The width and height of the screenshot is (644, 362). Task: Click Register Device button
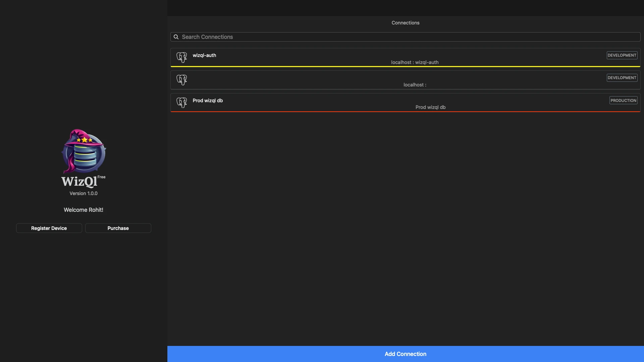[x=49, y=228]
